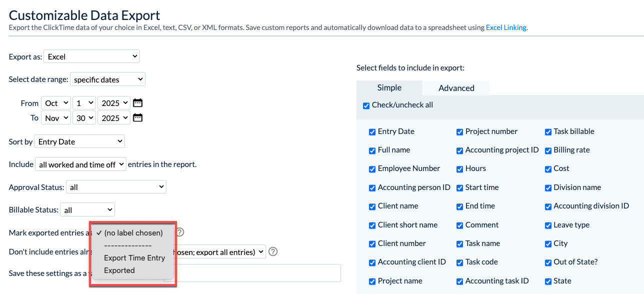Uncheck the Project name field
This screenshot has height=294, width=644.
click(x=372, y=281)
